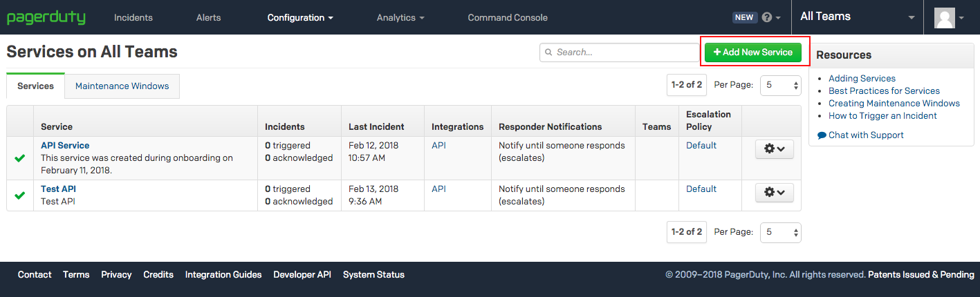Viewport: 980px width, 297px height.
Task: Open Developer API footer link
Action: [302, 274]
